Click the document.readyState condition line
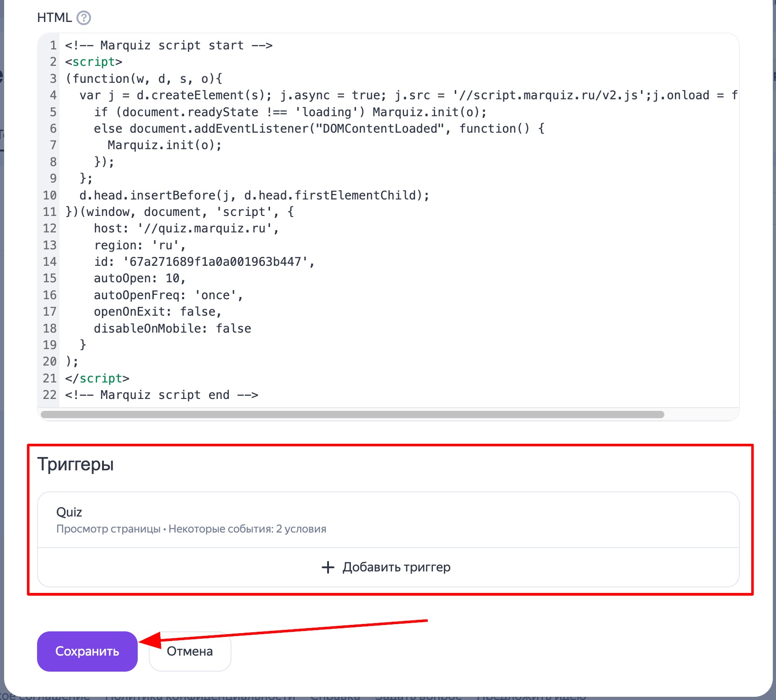 pos(291,112)
